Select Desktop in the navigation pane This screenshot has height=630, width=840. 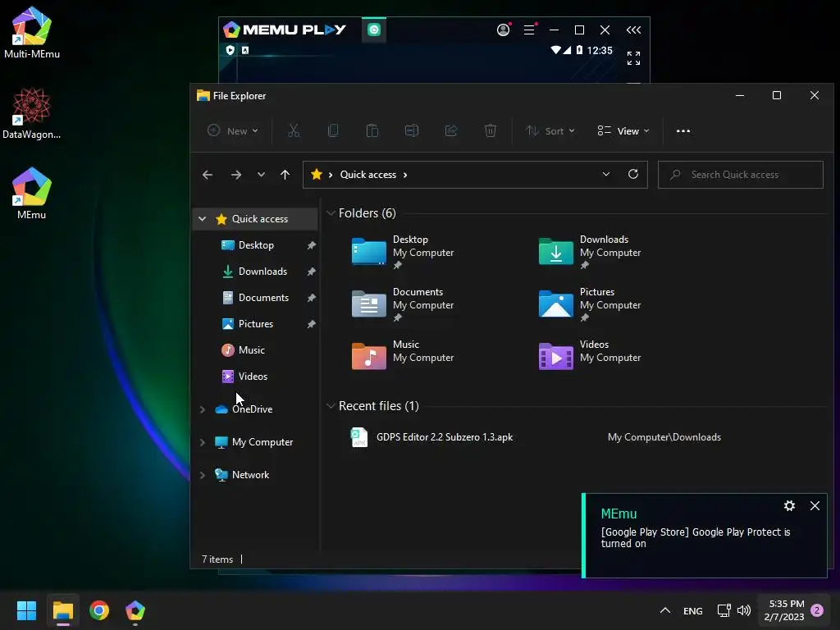[256, 244]
